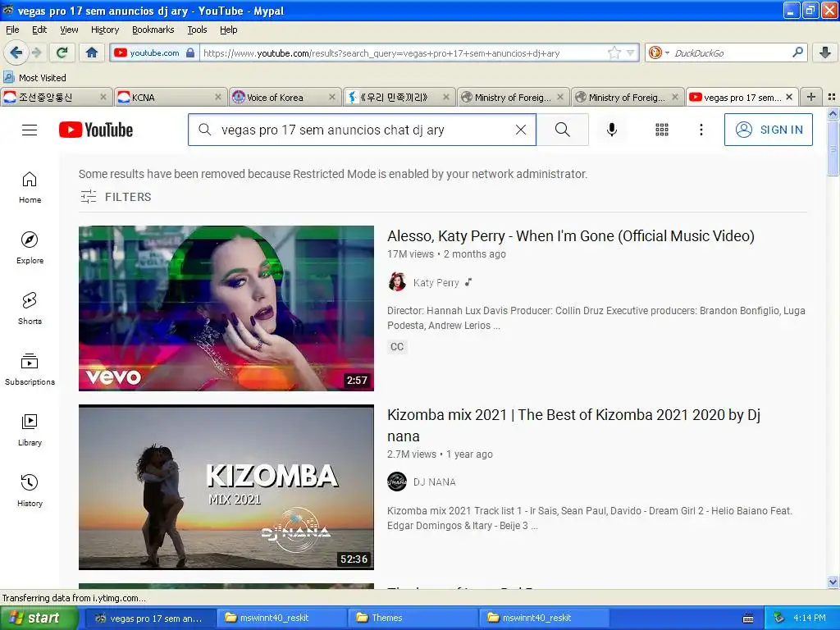This screenshot has height=630, width=840.
Task: Open the History menu
Action: click(105, 30)
